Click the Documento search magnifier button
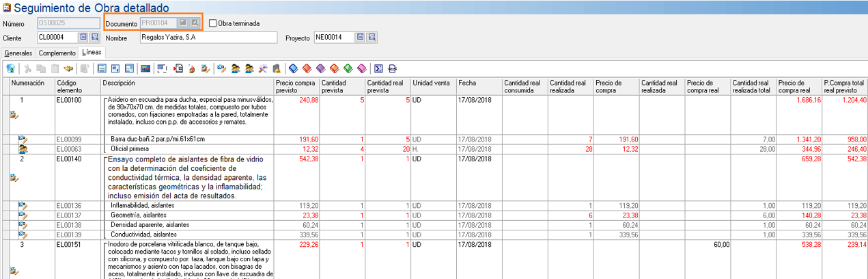This screenshot has height=279, width=868. pyautogui.click(x=195, y=23)
